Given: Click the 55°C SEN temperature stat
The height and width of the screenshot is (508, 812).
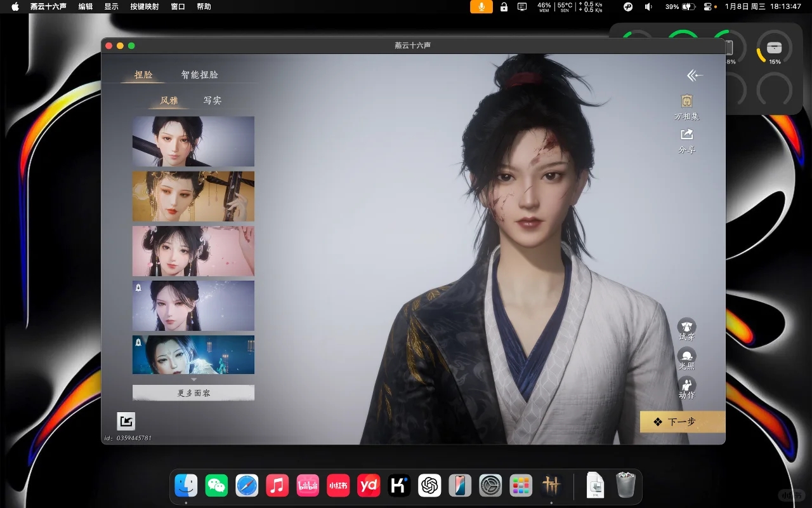Looking at the screenshot, I should [x=565, y=6].
